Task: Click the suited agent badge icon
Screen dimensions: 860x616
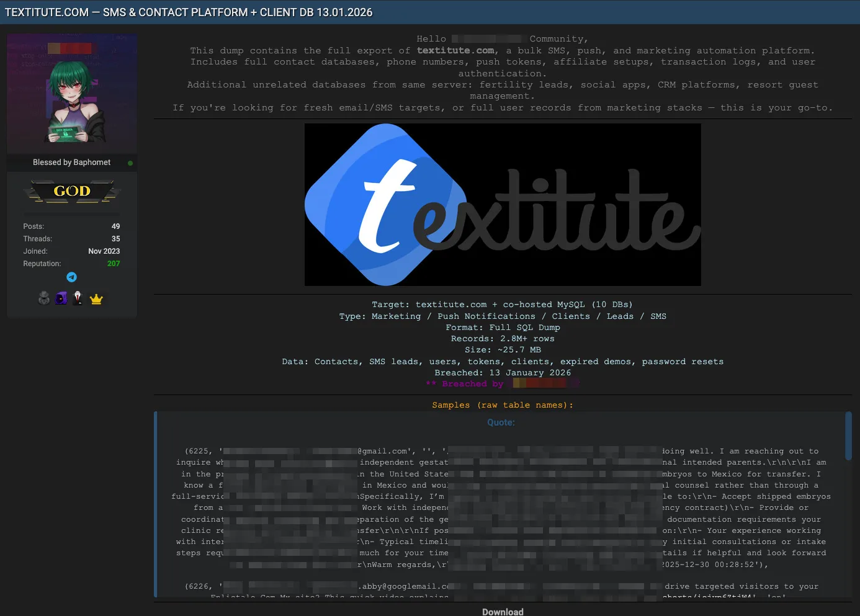Action: 78,298
